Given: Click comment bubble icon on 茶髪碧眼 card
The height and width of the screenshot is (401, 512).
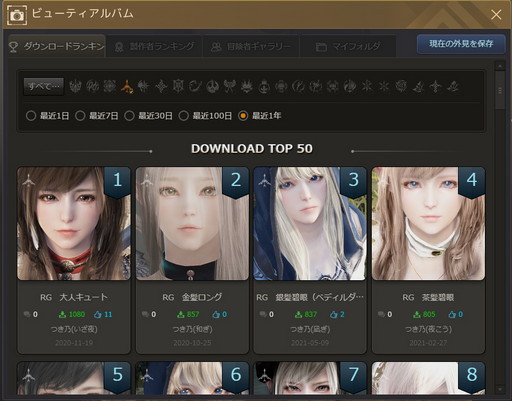Looking at the screenshot, I should click(381, 314).
